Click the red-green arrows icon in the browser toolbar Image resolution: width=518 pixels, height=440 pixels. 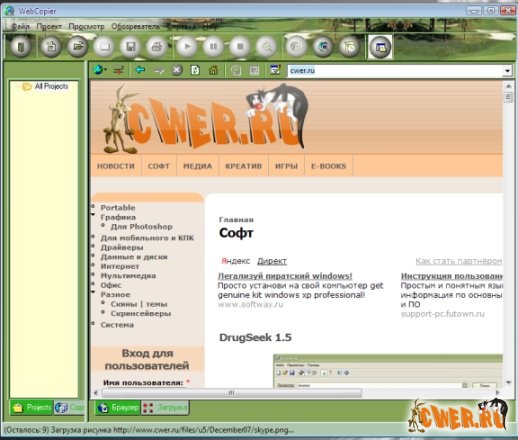pyautogui.click(x=118, y=70)
